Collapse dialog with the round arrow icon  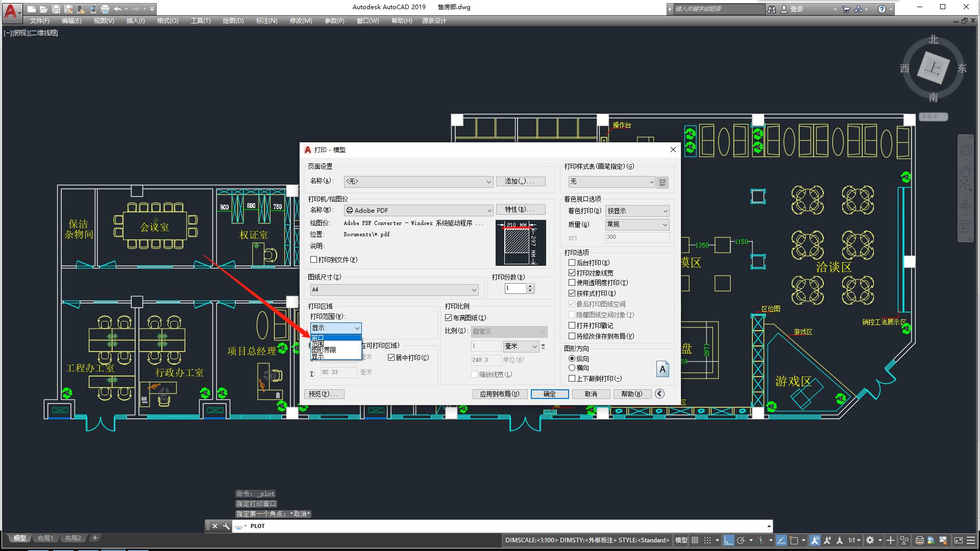(659, 393)
